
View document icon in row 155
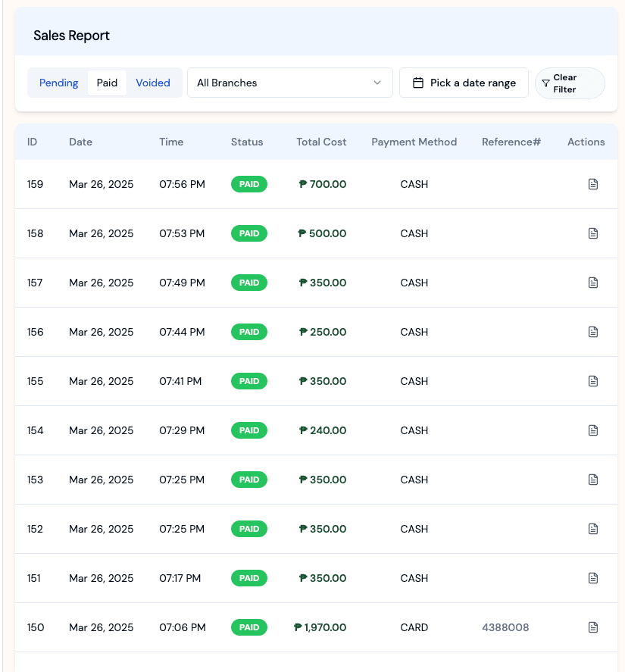pos(593,381)
